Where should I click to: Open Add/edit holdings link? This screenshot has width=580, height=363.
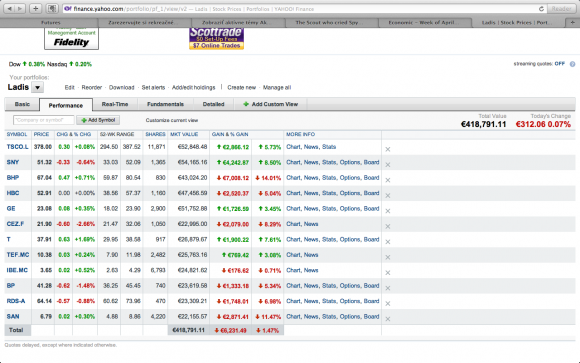[193, 88]
